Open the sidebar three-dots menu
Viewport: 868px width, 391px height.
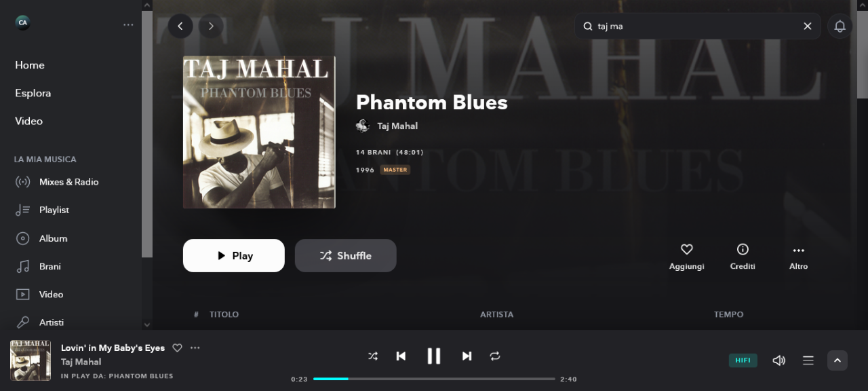click(128, 24)
